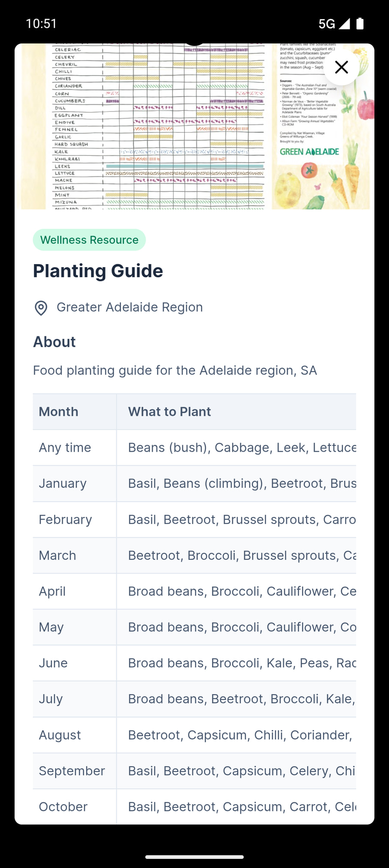Screen dimensions: 389x868
Task: Close the Planting Guide dialog
Action: [341, 67]
